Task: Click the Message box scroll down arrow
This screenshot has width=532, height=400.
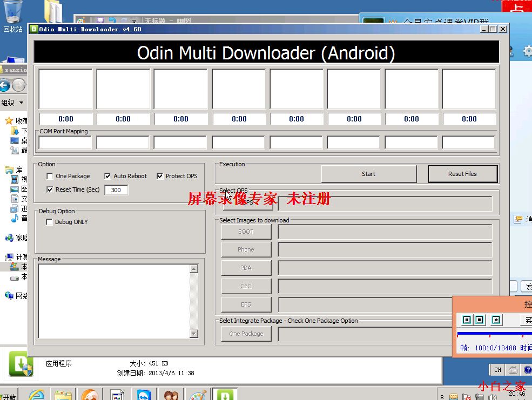Action: click(194, 333)
